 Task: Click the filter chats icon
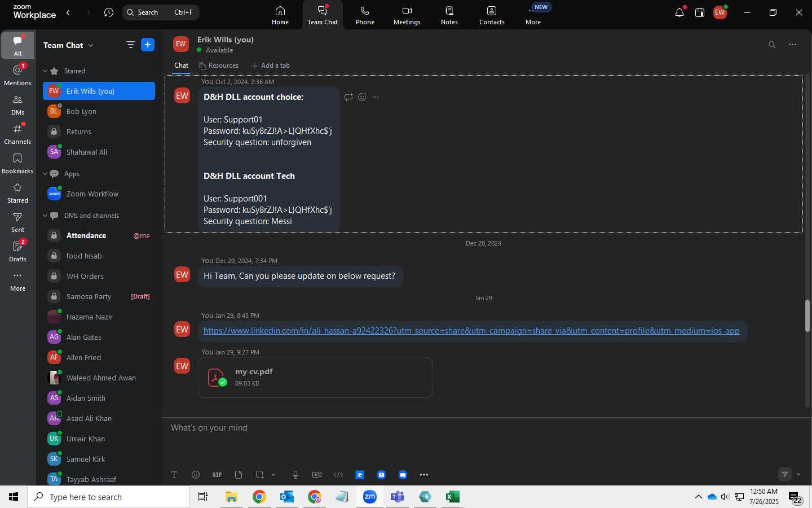click(x=130, y=45)
